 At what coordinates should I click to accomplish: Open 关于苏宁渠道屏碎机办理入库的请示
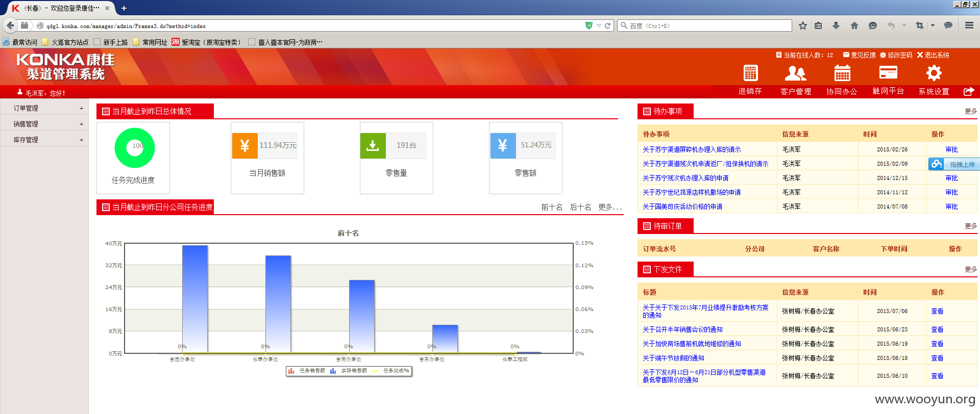click(x=692, y=149)
